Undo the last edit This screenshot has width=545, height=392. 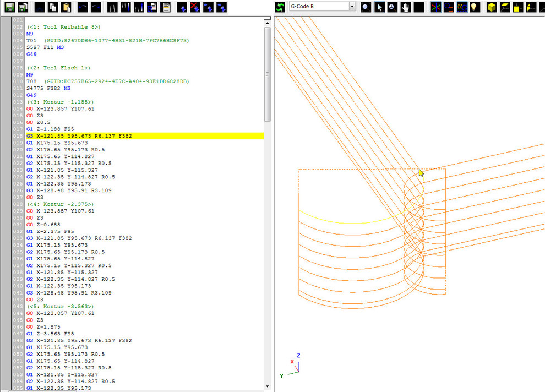tap(83, 7)
